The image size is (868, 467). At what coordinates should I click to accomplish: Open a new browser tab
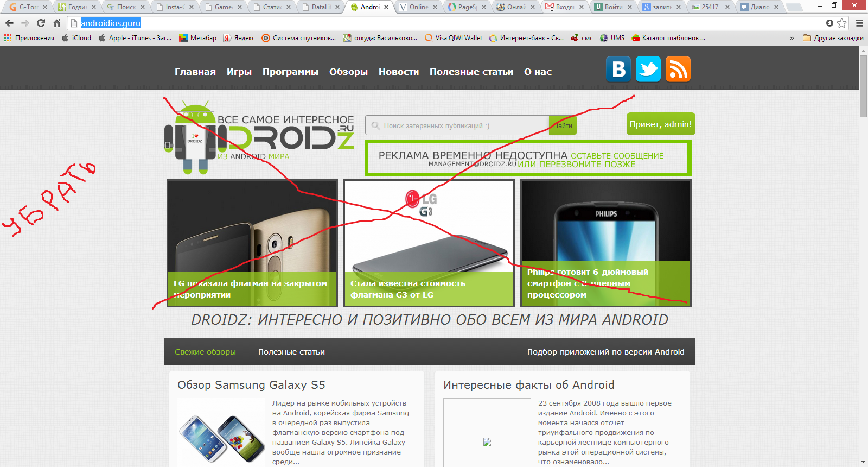tap(794, 7)
